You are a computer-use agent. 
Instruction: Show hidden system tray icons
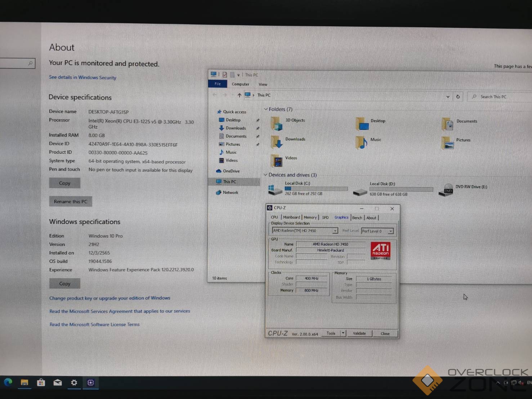(x=498, y=383)
